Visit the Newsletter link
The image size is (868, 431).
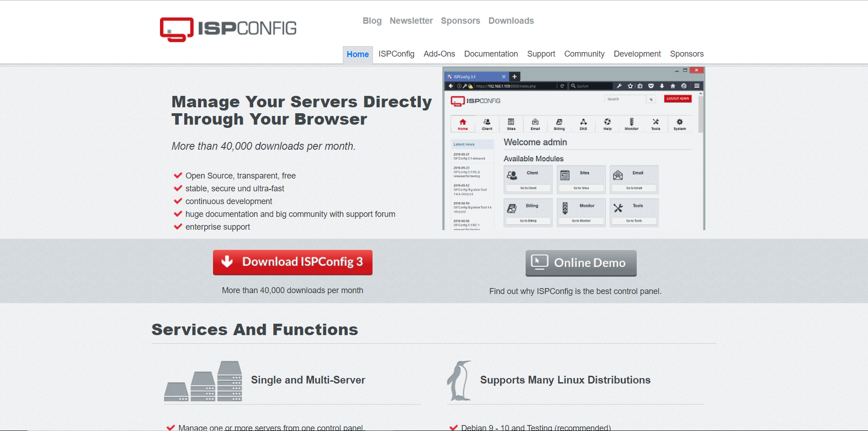[x=411, y=21]
